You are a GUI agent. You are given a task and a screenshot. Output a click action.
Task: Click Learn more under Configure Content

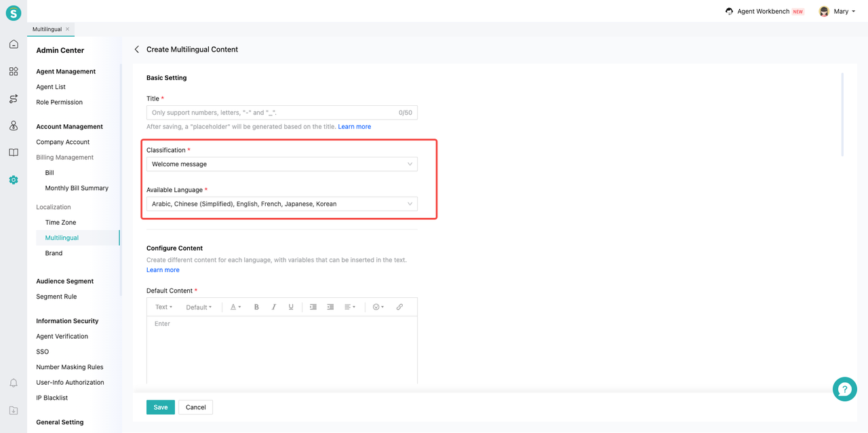pyautogui.click(x=163, y=270)
